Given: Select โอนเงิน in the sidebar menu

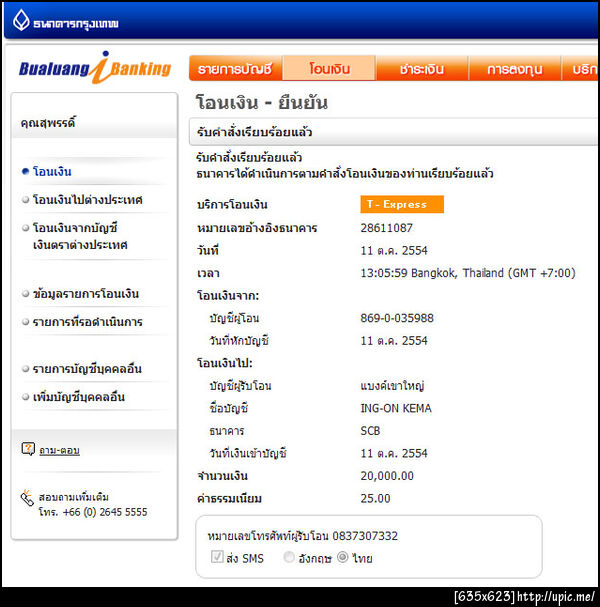Looking at the screenshot, I should coord(52,171).
